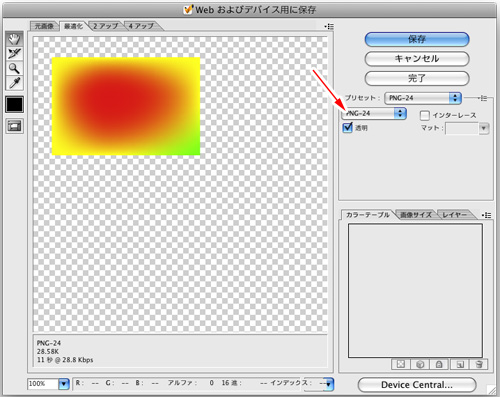Click the Device Central... button
This screenshot has width=500, height=397.
(x=417, y=385)
